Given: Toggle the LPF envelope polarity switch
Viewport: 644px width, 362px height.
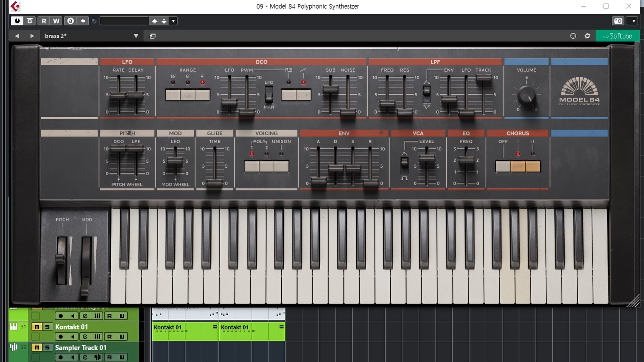Looking at the screenshot, I should coord(426,94).
